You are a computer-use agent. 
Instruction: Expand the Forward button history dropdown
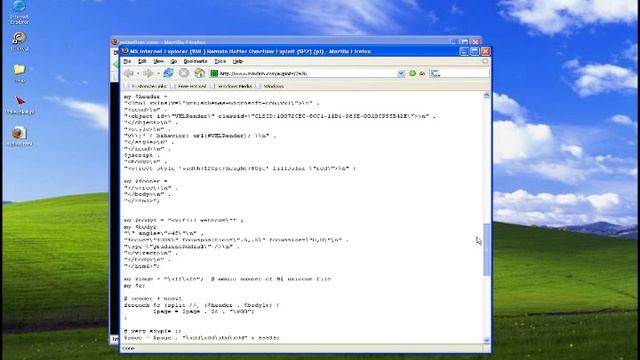[x=158, y=73]
